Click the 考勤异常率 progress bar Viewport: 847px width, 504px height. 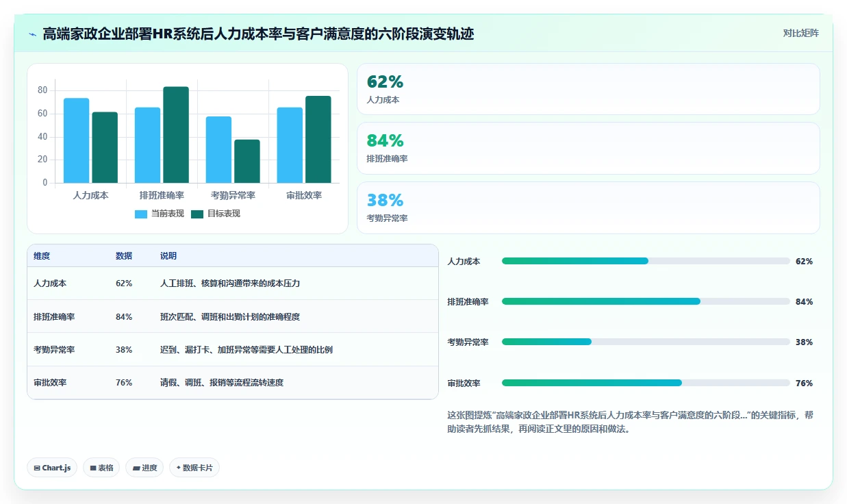646,342
